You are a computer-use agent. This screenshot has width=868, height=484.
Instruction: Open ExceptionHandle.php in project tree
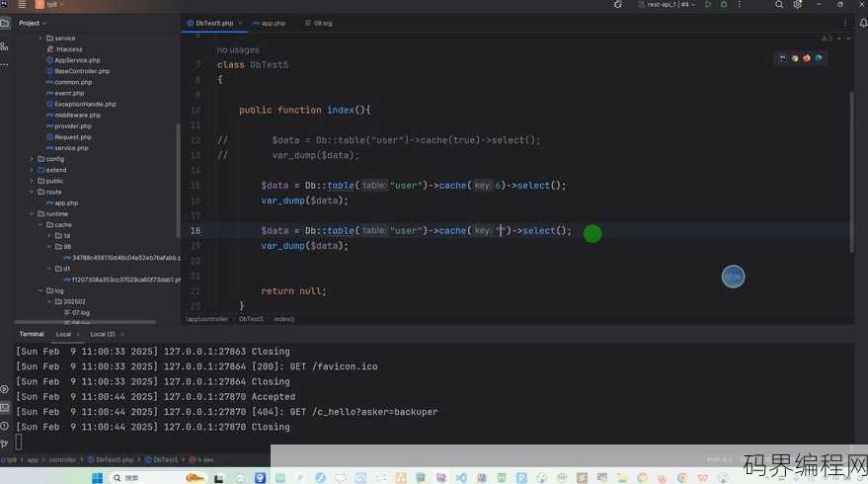coord(85,104)
